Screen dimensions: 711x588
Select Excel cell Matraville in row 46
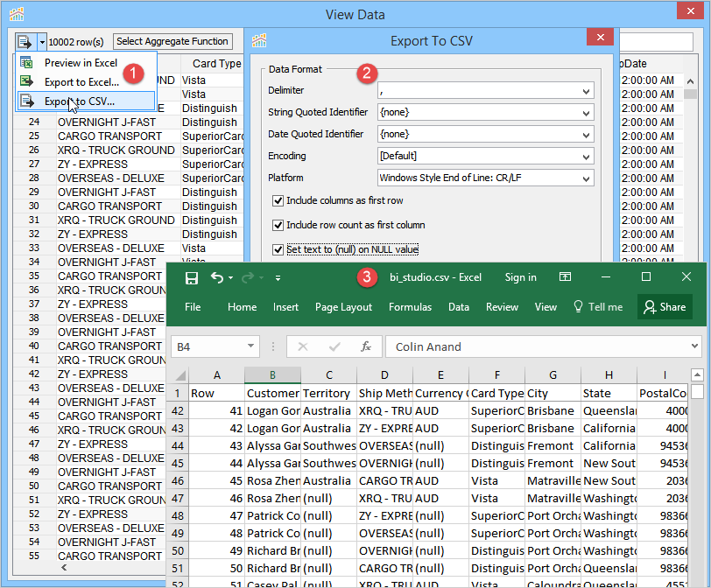tap(553, 481)
